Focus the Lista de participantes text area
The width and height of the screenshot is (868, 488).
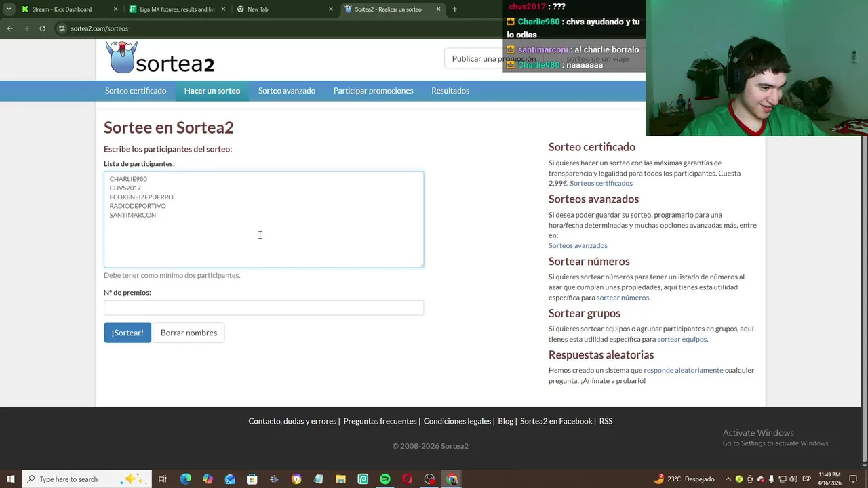264,220
